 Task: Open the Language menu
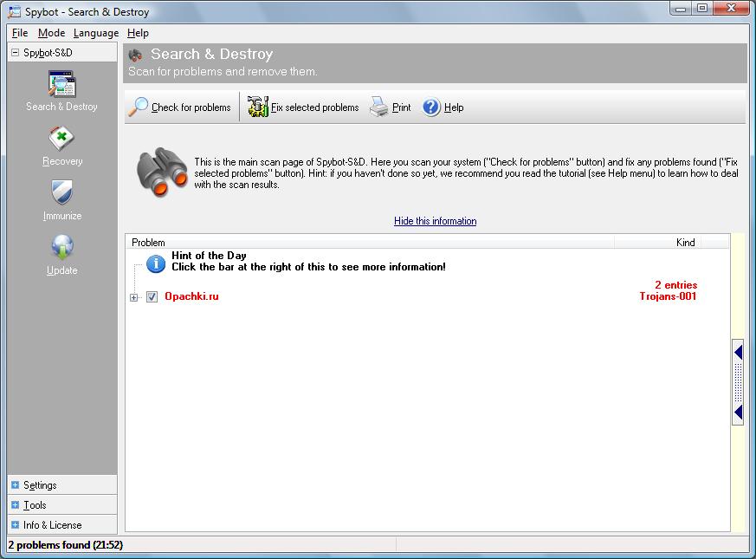tap(96, 33)
